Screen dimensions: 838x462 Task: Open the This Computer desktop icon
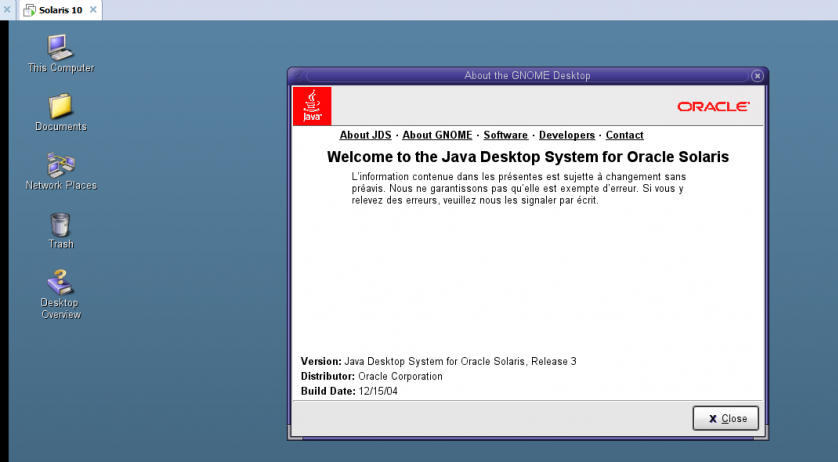tap(60, 48)
